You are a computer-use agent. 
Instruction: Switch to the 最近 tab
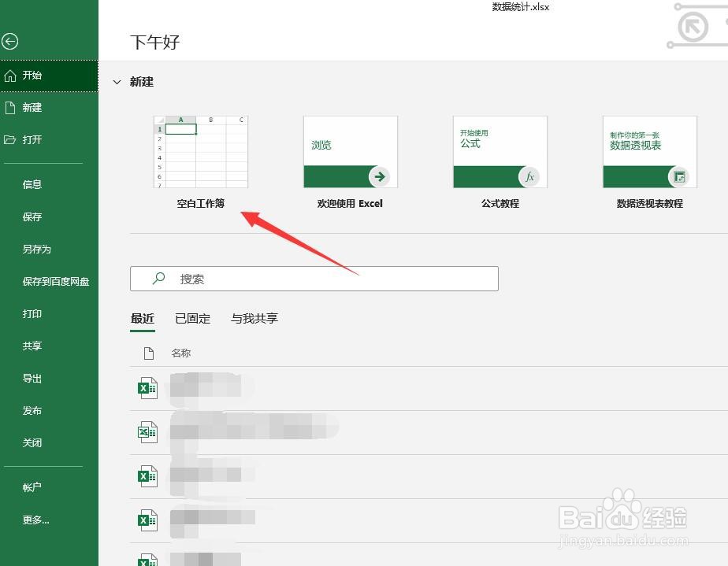click(x=143, y=319)
